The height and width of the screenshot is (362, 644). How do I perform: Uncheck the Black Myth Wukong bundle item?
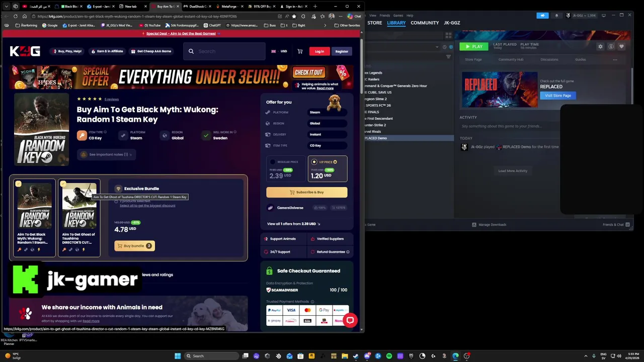click(x=19, y=184)
